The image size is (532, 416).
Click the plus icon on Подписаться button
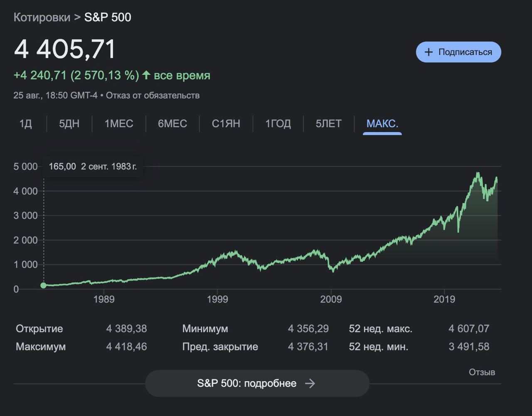coord(429,52)
